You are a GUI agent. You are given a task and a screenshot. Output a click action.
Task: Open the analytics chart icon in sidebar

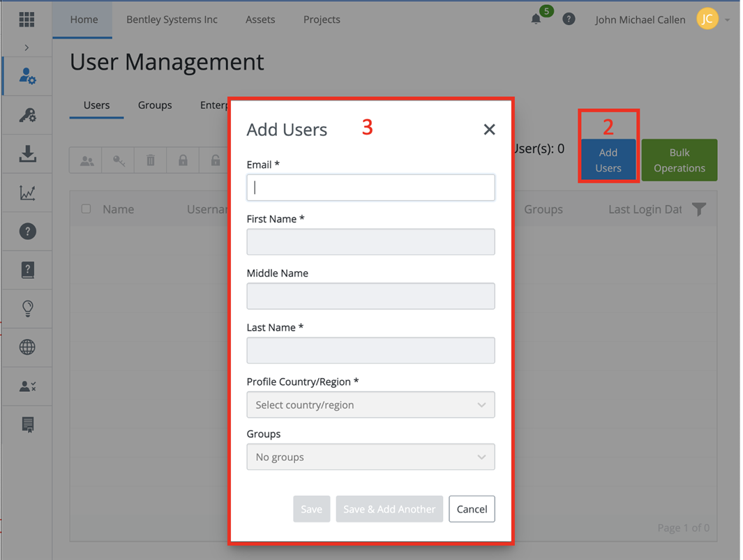27,192
